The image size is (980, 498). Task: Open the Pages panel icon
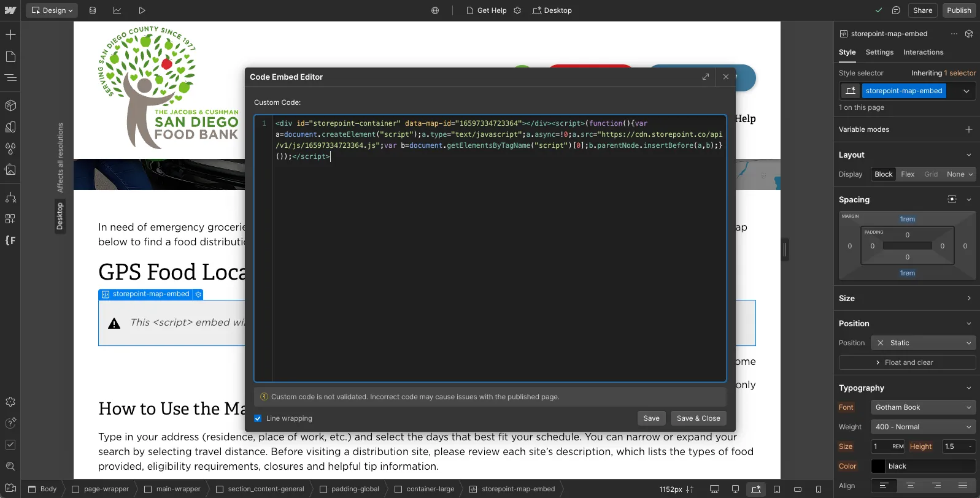tap(10, 56)
